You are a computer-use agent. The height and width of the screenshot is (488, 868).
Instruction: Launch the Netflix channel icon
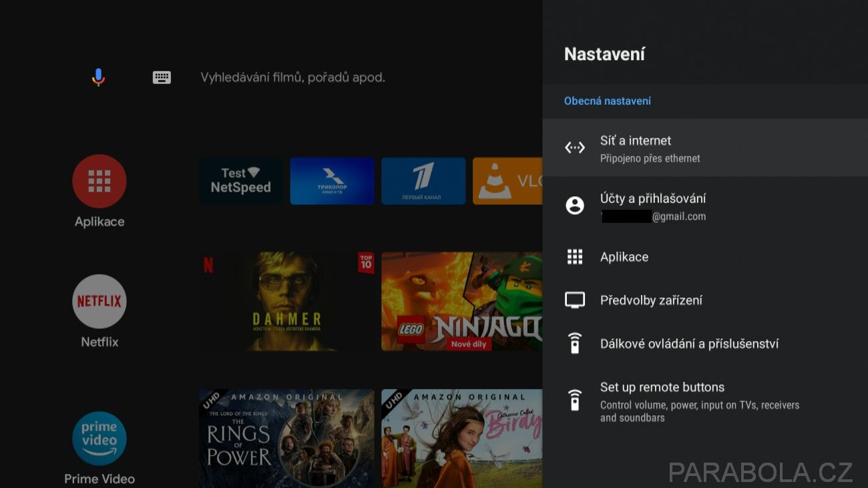(x=99, y=301)
